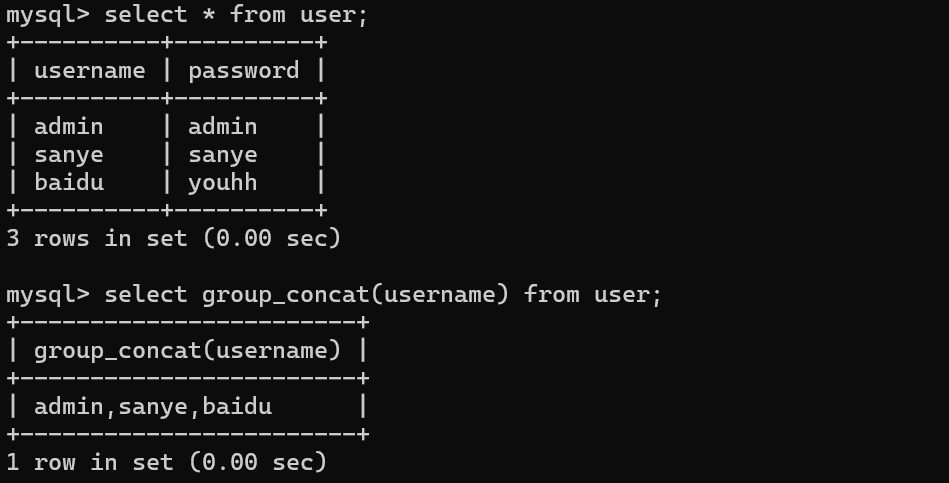Select the youhh password cell
The image size is (949, 483).
click(x=222, y=183)
